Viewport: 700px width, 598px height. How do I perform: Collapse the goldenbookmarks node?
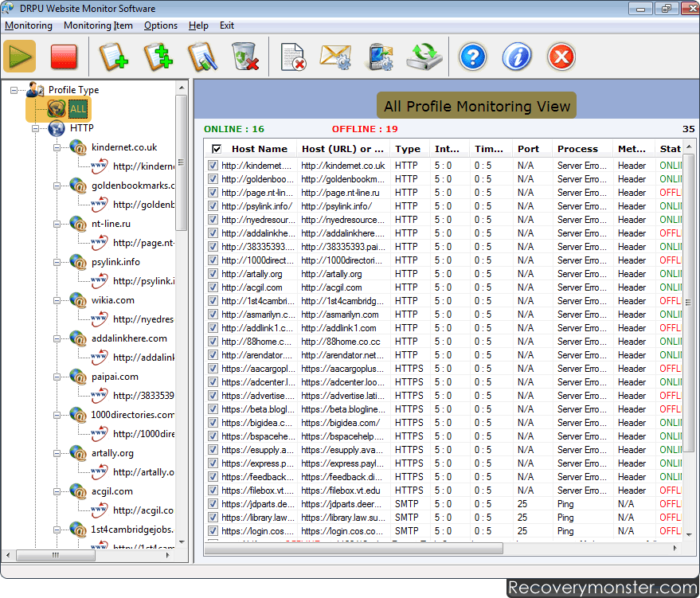(x=57, y=186)
